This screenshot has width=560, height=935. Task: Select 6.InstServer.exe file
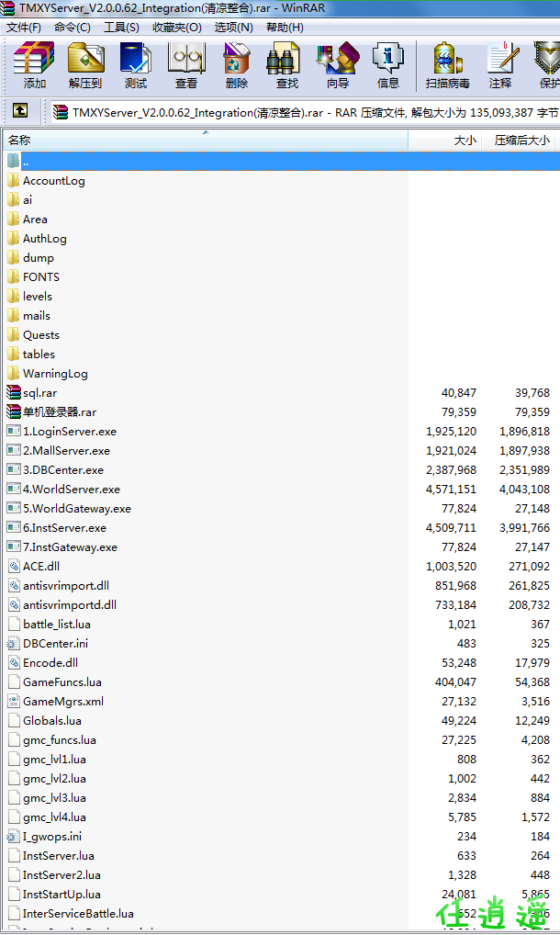point(64,527)
